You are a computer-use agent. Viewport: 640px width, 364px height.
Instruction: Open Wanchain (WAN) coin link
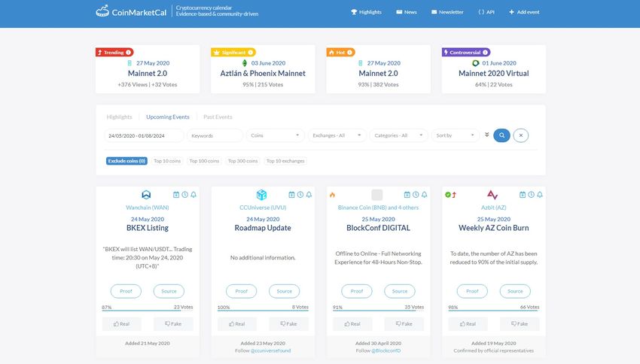point(148,208)
